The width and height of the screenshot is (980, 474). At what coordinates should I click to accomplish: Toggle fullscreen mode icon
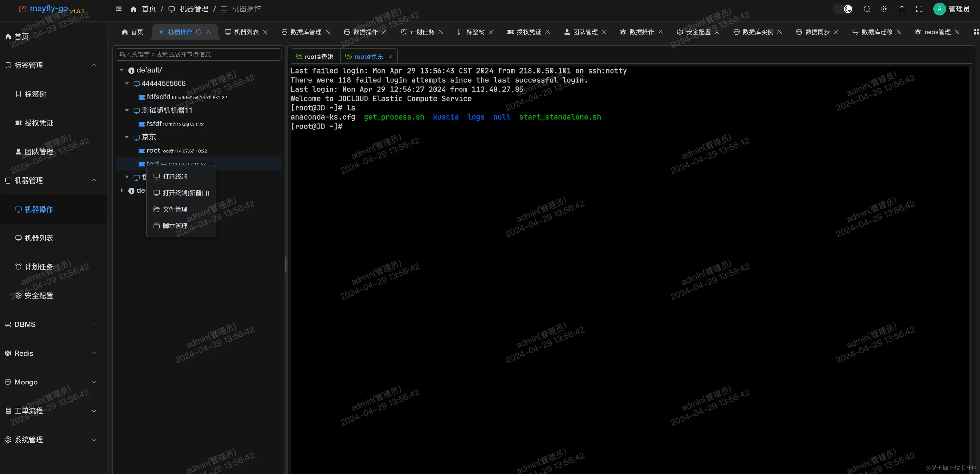pyautogui.click(x=919, y=9)
